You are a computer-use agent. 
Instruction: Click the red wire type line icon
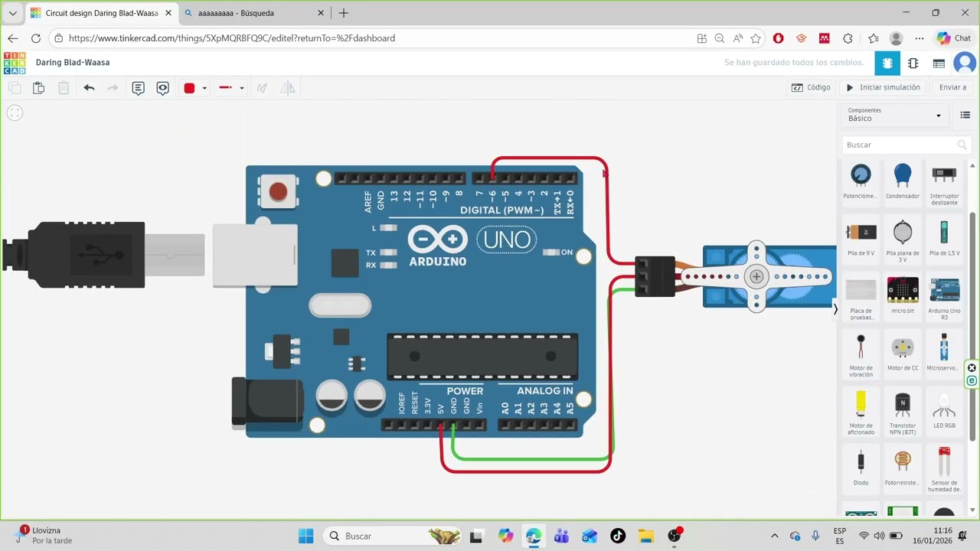[225, 88]
